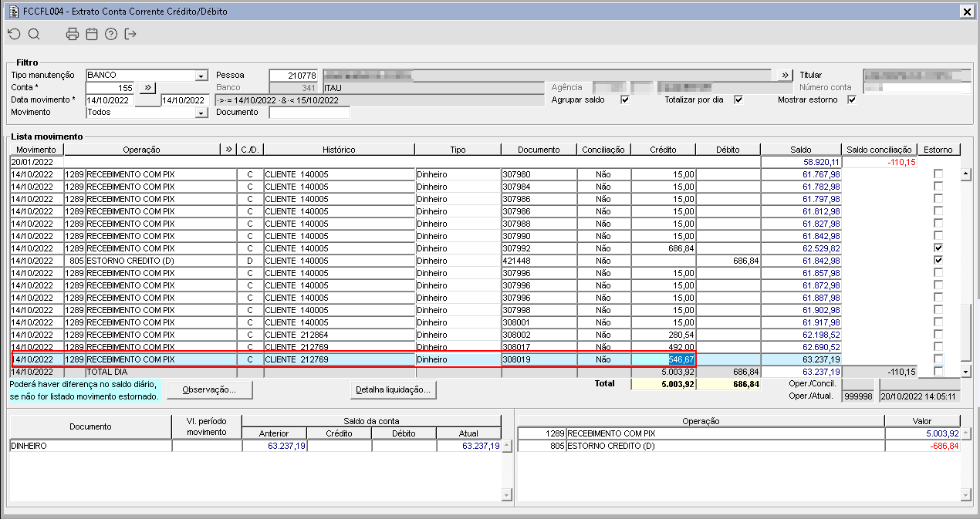Viewport: 980px width, 519px height.
Task: Click the Saldo conciliação column header
Action: pyautogui.click(x=879, y=149)
